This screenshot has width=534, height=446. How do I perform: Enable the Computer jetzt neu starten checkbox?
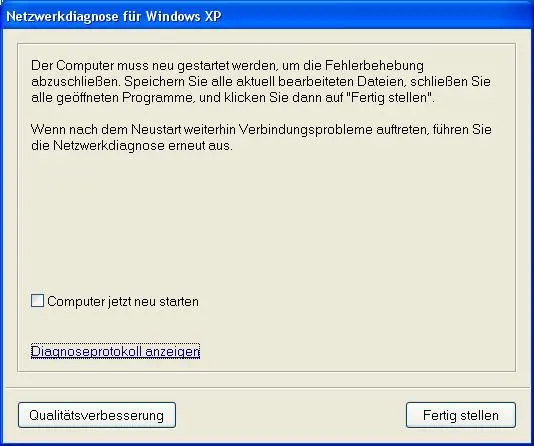tap(37, 301)
